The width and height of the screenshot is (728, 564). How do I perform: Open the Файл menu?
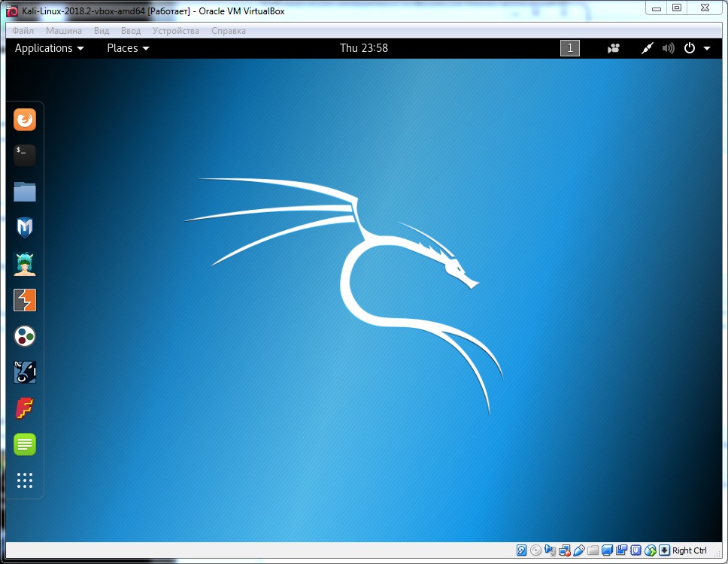[23, 31]
